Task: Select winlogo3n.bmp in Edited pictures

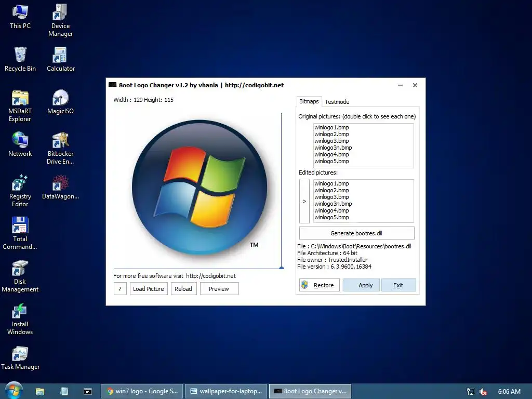Action: pos(333,204)
